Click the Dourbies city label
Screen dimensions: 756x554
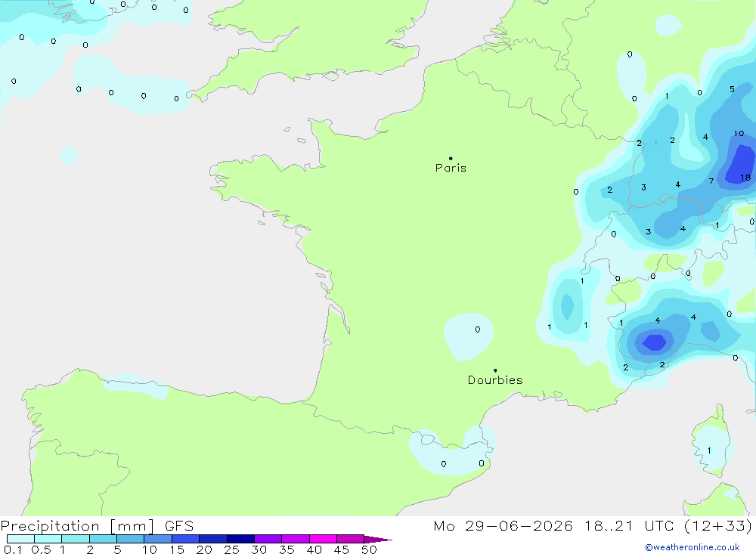(x=495, y=380)
